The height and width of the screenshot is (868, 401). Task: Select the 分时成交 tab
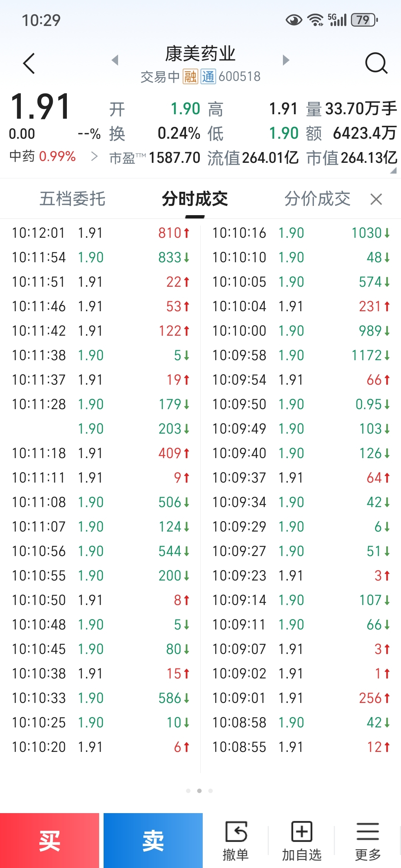click(x=195, y=199)
